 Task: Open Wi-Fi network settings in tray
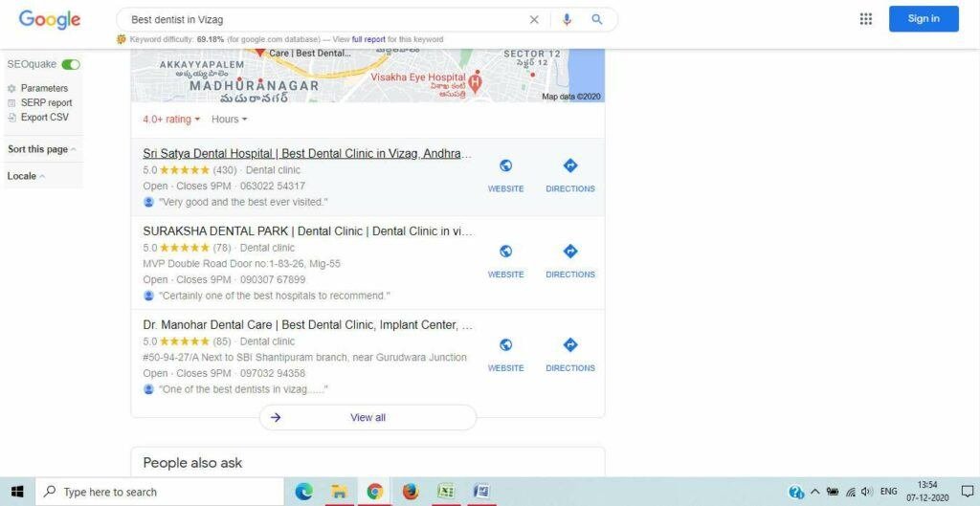tap(850, 492)
